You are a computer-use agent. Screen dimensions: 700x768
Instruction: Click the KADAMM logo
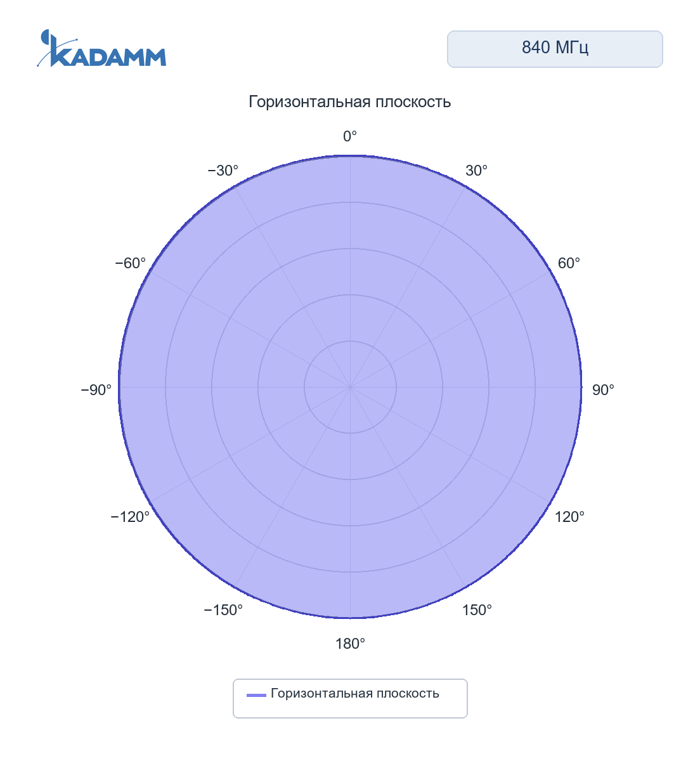point(101,48)
